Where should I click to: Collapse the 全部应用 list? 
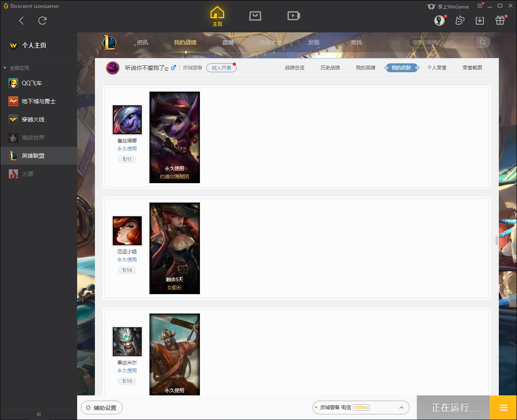(x=5, y=68)
